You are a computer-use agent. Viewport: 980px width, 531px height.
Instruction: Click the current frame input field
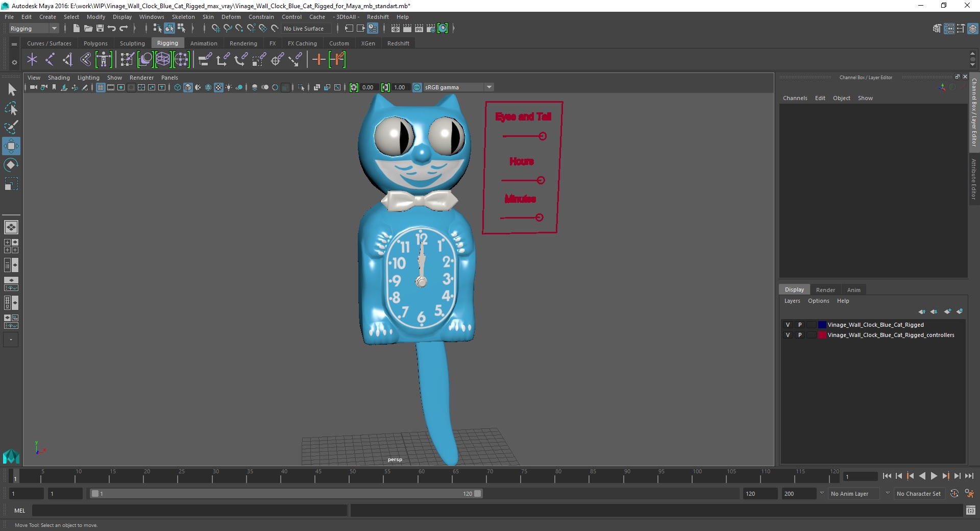point(860,476)
